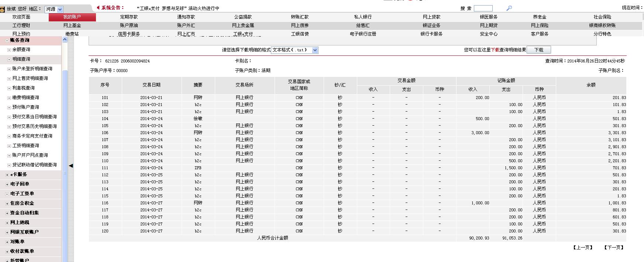Open the 网上基金 menu
This screenshot has width=644, height=262.
pyautogui.click(x=72, y=25)
